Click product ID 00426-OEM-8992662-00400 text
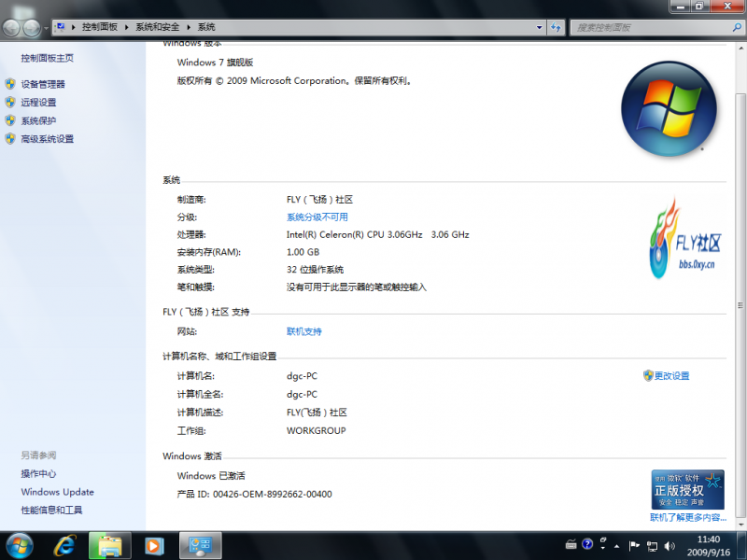Screen dimensions: 747x560 [x=273, y=495]
